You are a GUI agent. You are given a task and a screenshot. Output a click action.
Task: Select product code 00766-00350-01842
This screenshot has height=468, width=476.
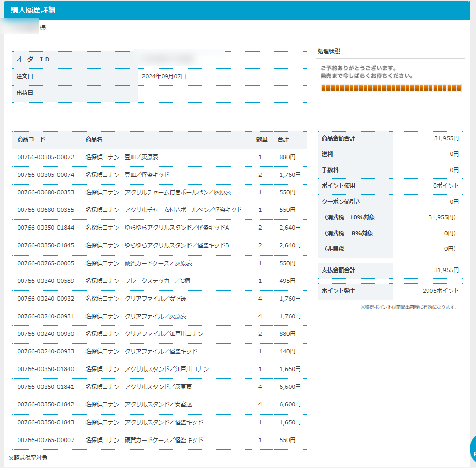[x=46, y=404]
